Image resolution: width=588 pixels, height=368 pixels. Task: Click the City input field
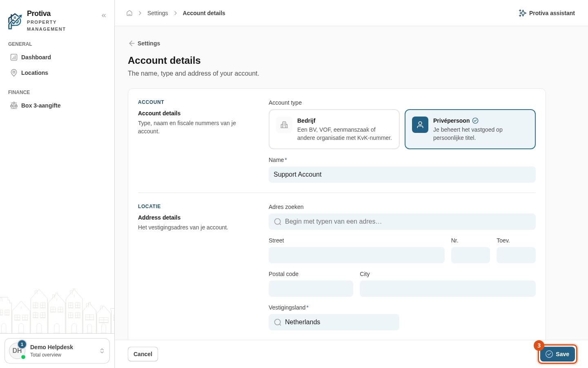point(448,289)
